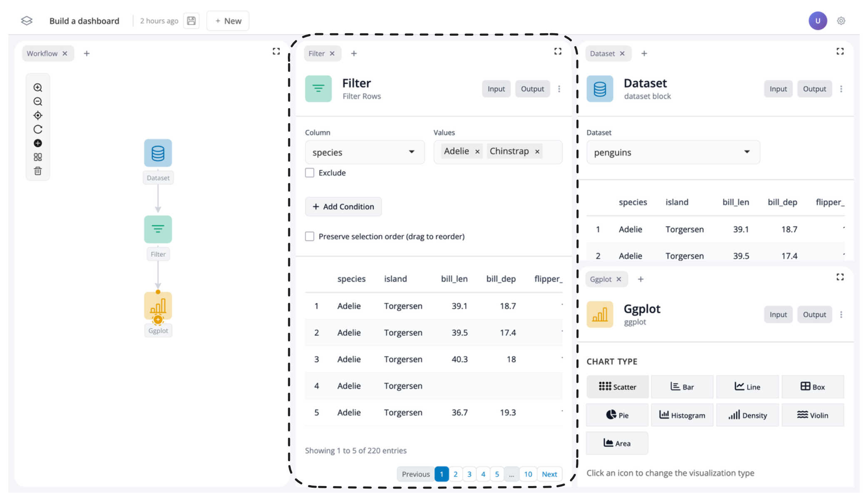The image size is (868, 501).
Task: Click the zoom in icon in workflow toolbar
Action: 38,87
